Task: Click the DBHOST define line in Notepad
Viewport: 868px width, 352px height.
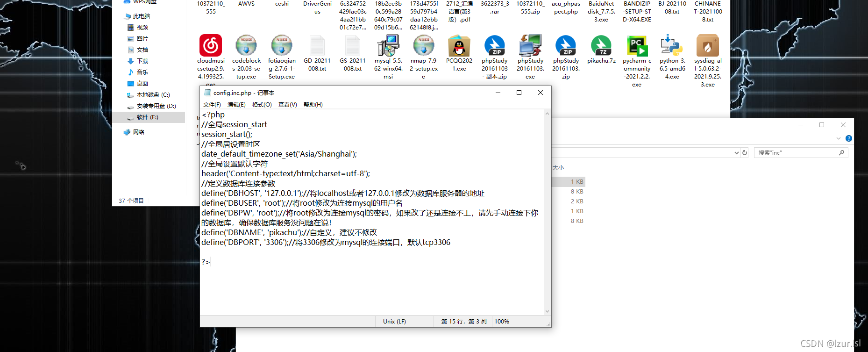Action: [x=343, y=193]
